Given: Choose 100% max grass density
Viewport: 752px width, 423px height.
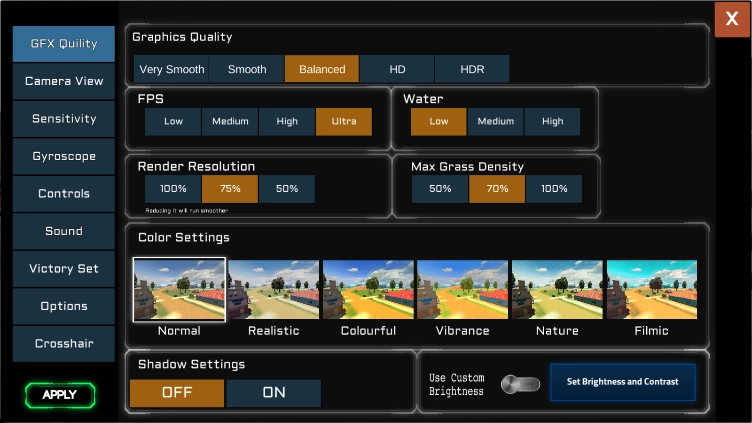Looking at the screenshot, I should (554, 189).
